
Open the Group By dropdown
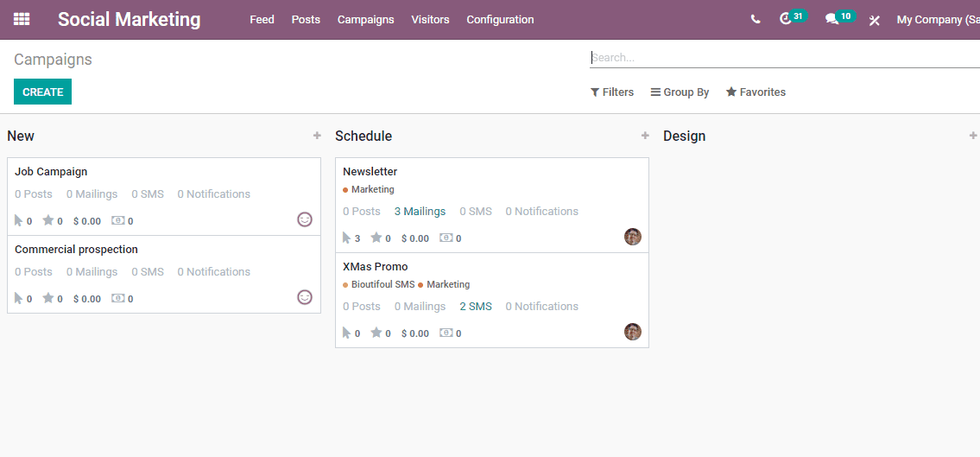(x=680, y=92)
